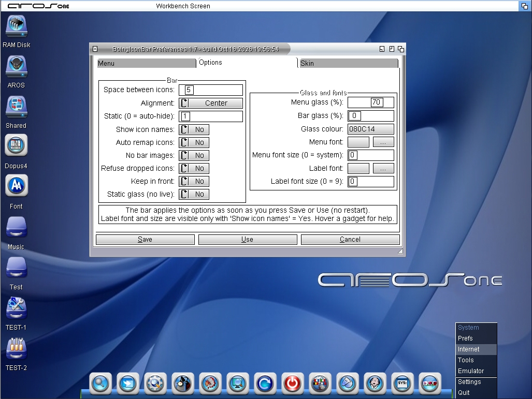Image resolution: width=532 pixels, height=399 pixels.
Task: Open the Prefs entry in the side menu
Action: click(476, 338)
